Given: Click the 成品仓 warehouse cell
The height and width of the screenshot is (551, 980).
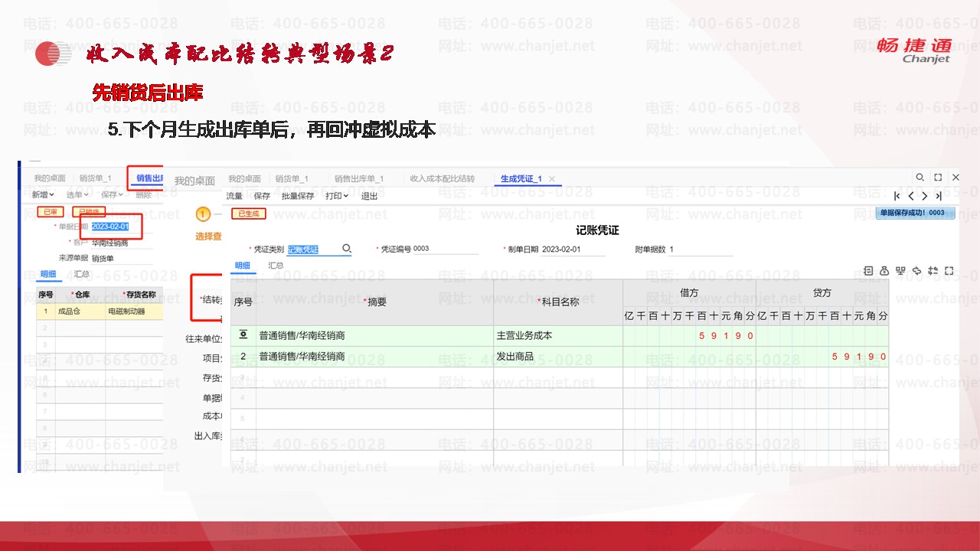Looking at the screenshot, I should point(80,312).
